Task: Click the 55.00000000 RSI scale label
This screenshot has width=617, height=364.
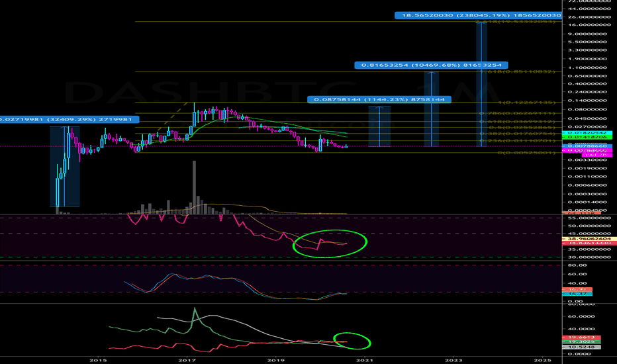Action: point(589,218)
